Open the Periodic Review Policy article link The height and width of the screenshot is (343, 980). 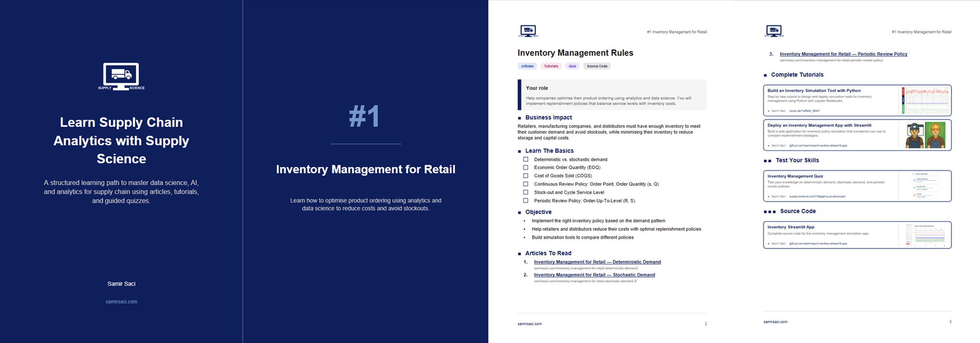843,54
